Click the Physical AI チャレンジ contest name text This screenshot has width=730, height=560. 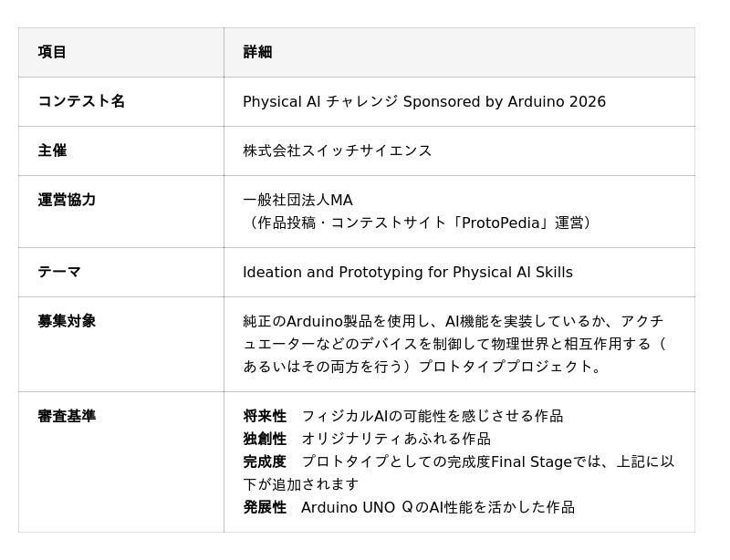tap(424, 101)
